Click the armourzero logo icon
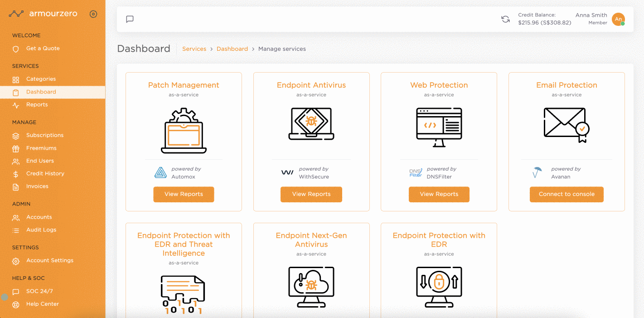 pos(16,14)
